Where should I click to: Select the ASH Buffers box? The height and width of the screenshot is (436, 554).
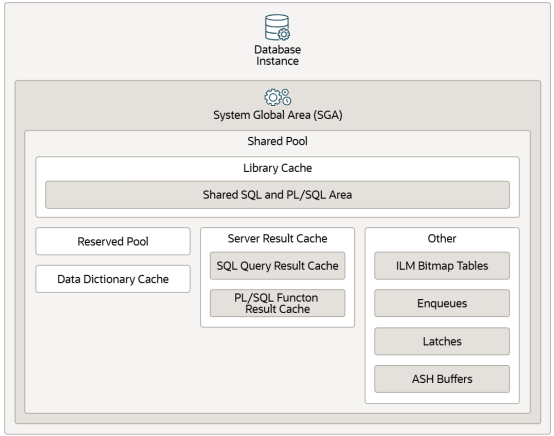tap(442, 379)
